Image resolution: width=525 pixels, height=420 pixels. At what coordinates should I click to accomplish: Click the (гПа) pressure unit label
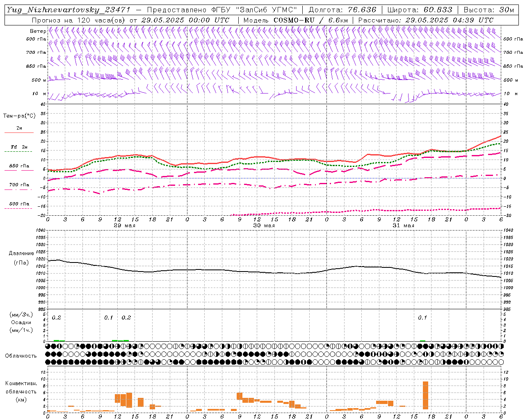[x=21, y=263]
